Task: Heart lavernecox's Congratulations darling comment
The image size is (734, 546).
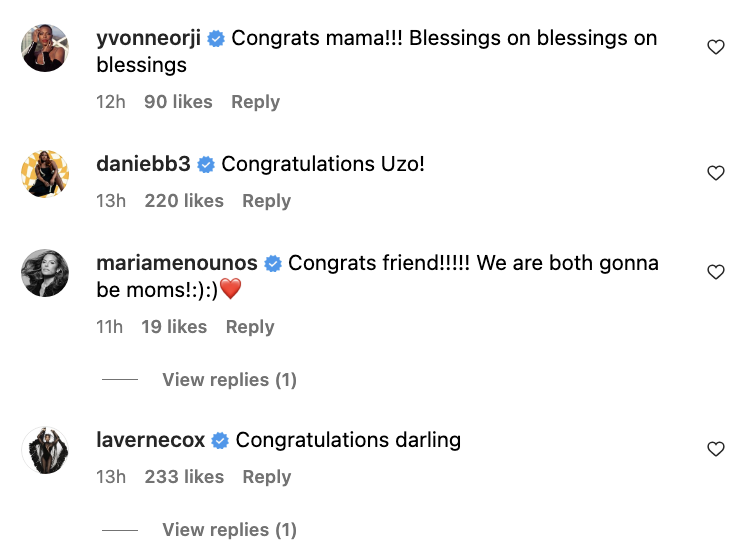Action: pos(715,449)
